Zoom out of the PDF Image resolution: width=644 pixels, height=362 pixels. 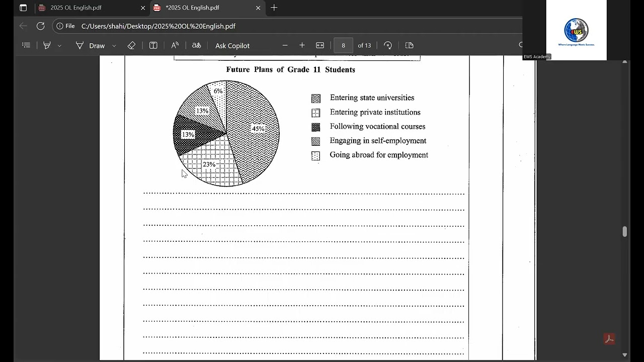point(285,45)
